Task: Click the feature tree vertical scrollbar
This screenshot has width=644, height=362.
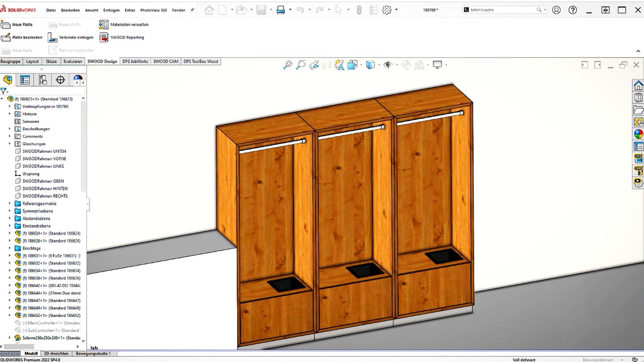Action: (83, 146)
